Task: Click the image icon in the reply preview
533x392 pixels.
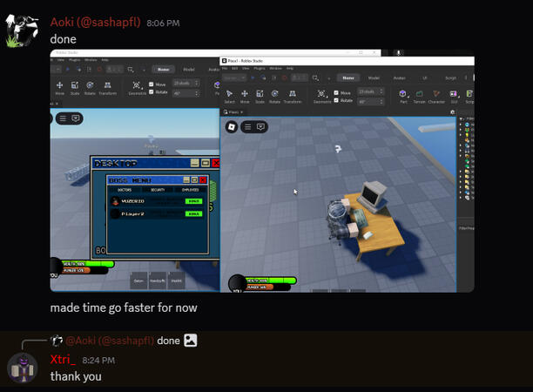Action: 191,341
